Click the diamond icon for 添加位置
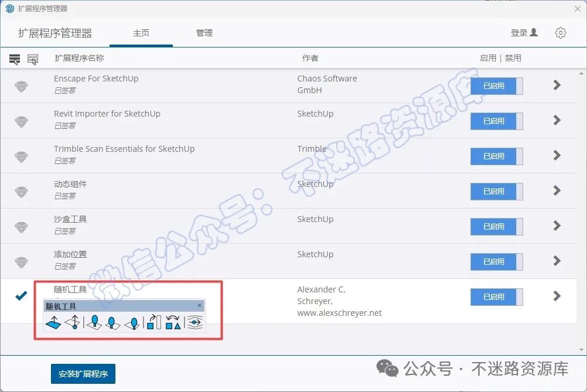Image resolution: width=587 pixels, height=392 pixels. 21,263
